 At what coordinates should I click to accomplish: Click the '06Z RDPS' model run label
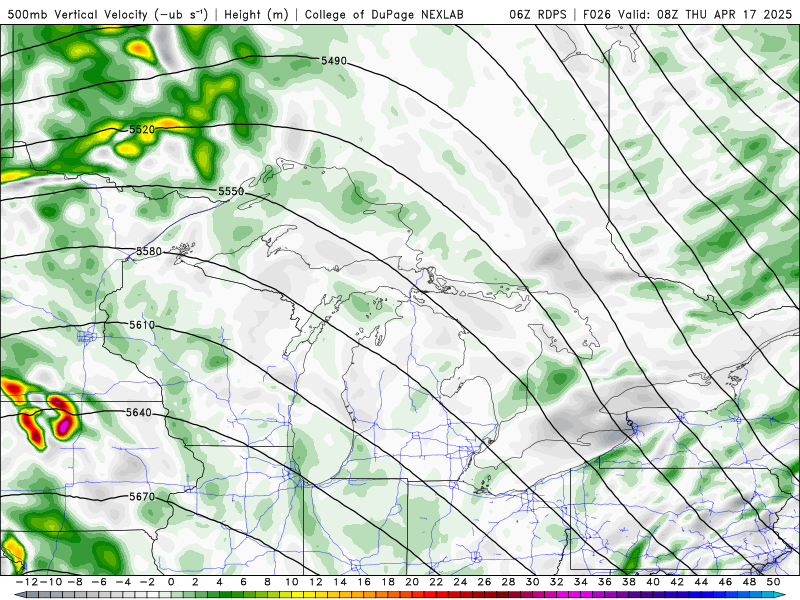(538, 14)
